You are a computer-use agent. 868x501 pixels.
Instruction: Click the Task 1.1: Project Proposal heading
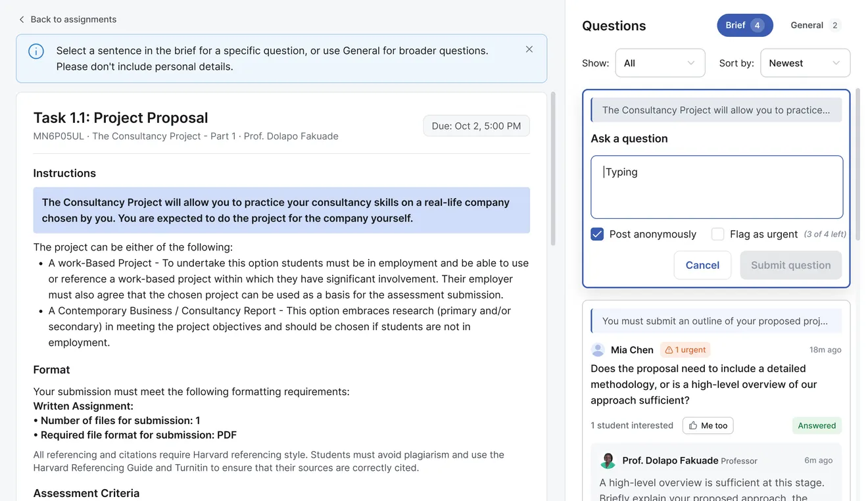[121, 118]
